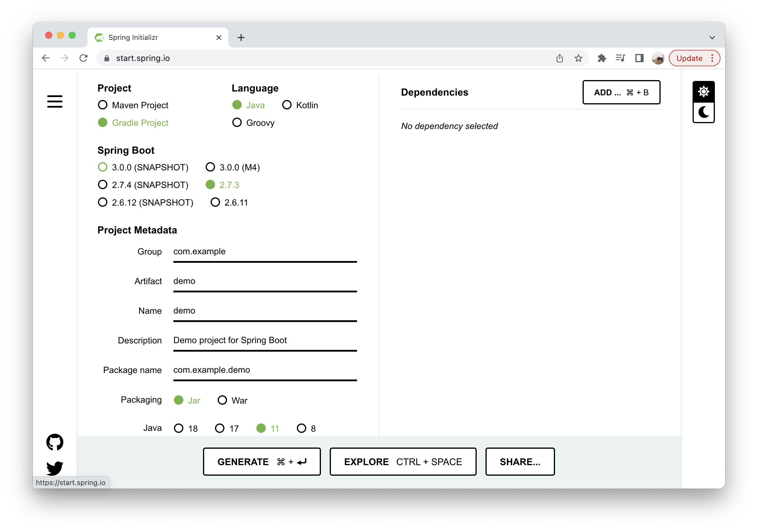Pick Java version 8
This screenshot has height=532, width=758.
pyautogui.click(x=306, y=428)
